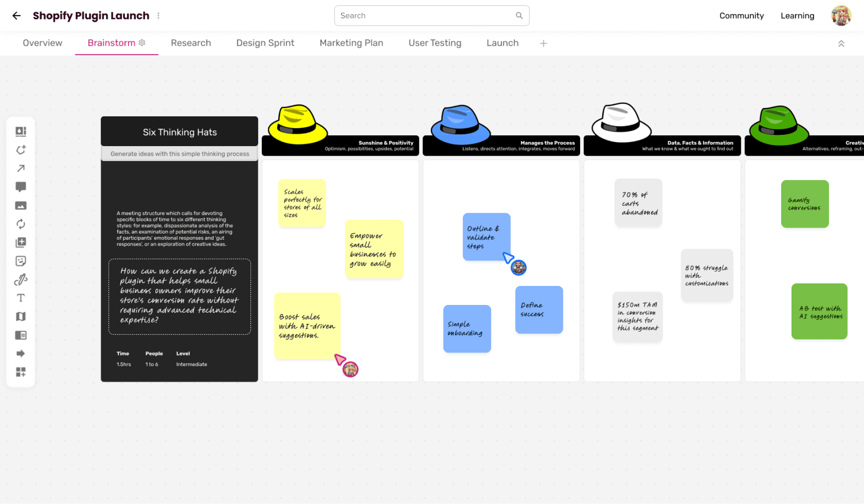Open the Shopify Plugin Launch options menu

point(158,15)
